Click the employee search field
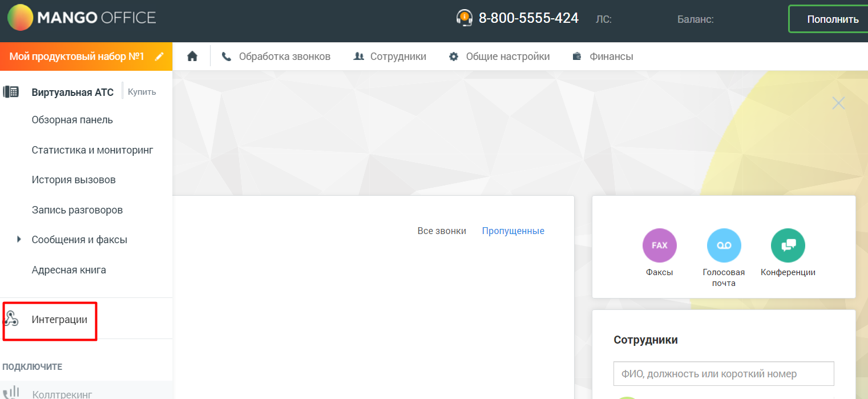The image size is (868, 399). (724, 374)
